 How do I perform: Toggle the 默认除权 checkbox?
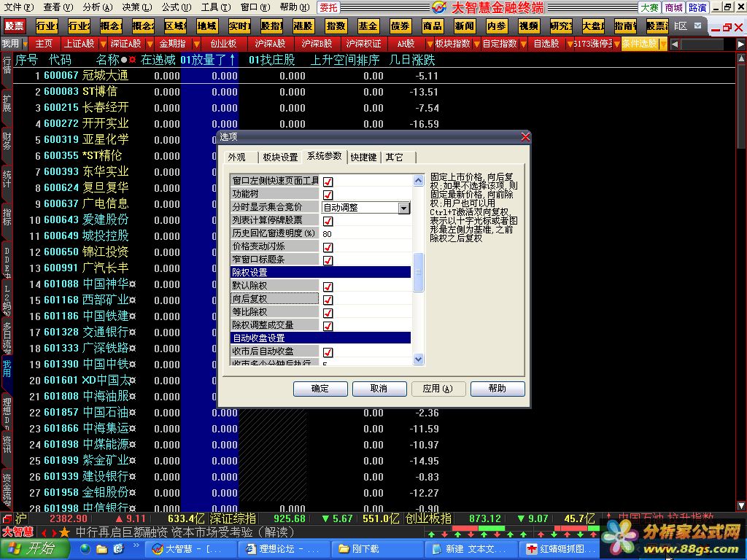click(328, 286)
